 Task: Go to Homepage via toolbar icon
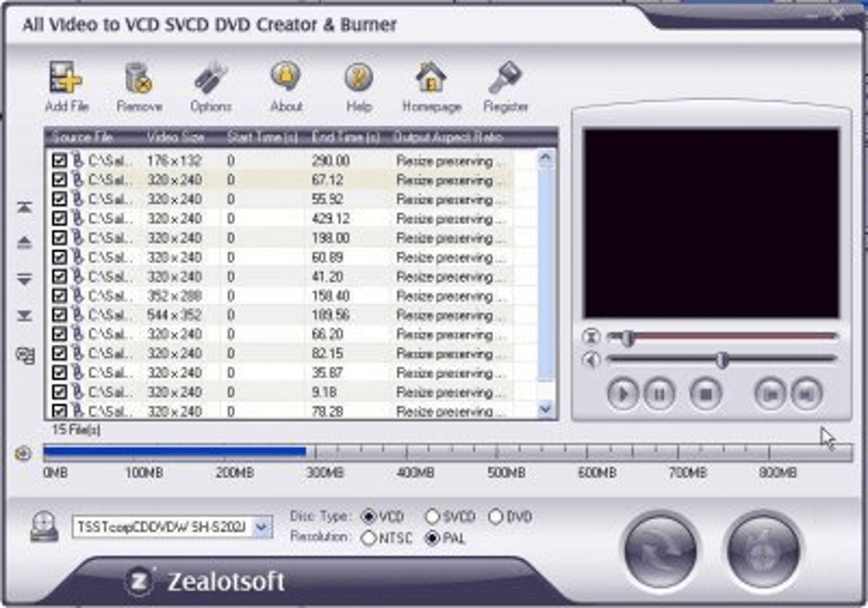pos(431,77)
